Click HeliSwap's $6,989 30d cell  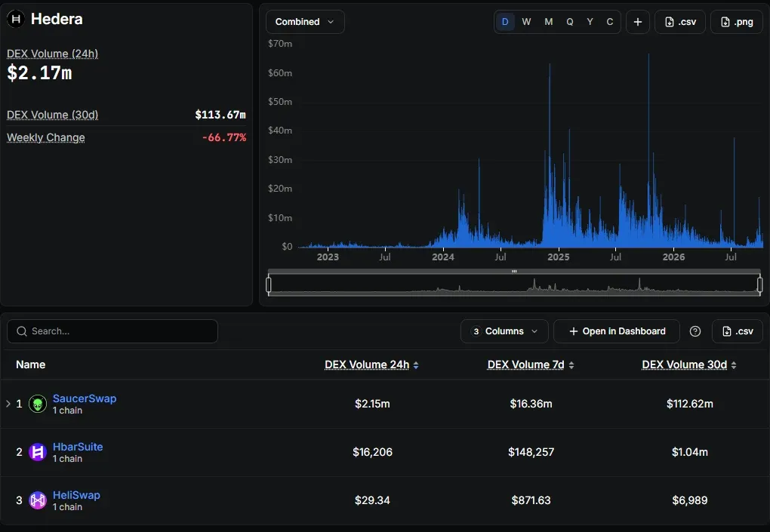689,500
